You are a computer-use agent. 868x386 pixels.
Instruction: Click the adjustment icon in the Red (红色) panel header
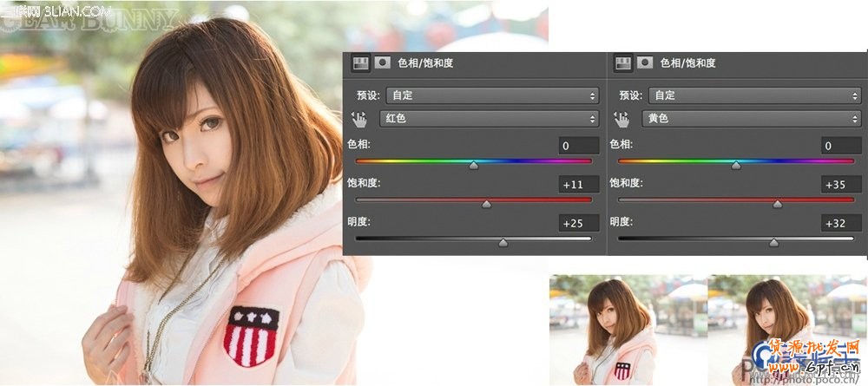pos(361,62)
